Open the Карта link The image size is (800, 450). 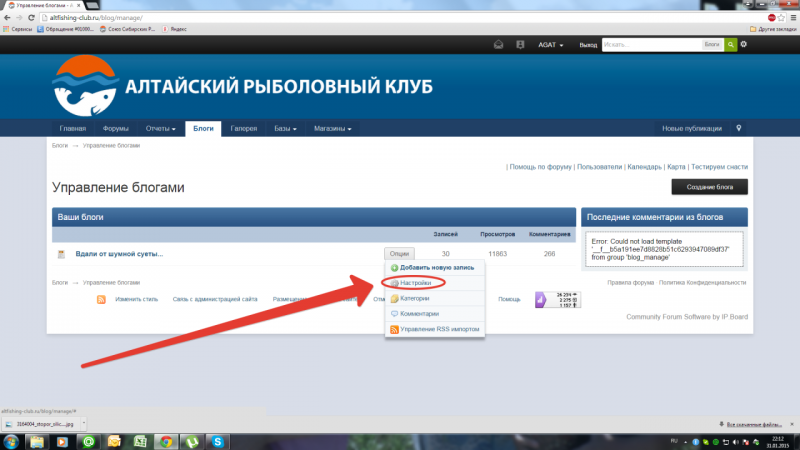(x=676, y=167)
